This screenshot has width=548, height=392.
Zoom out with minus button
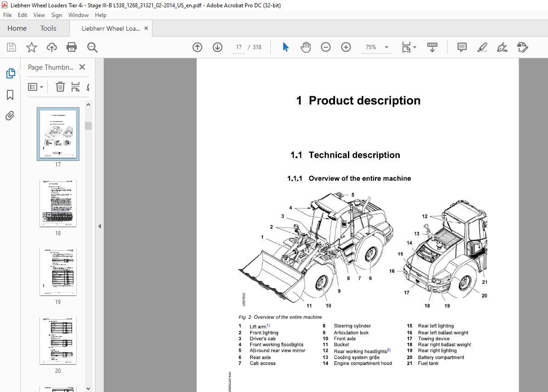point(326,47)
